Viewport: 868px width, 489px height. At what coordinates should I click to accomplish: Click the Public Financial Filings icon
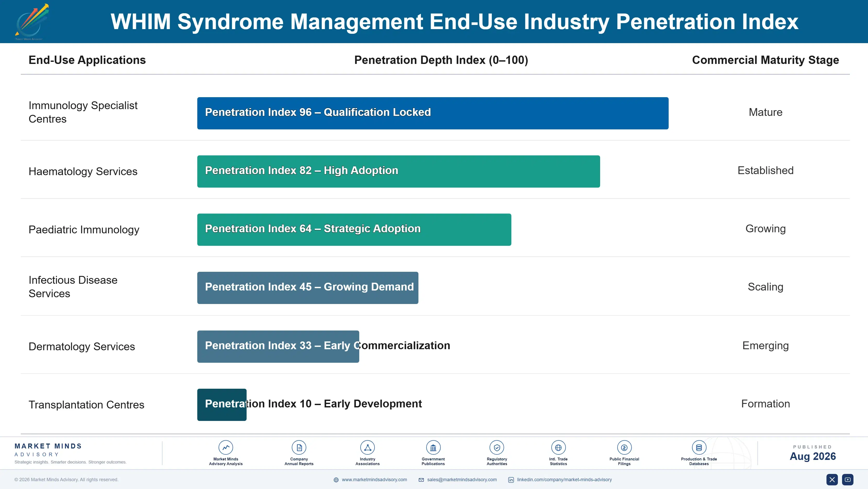click(624, 447)
